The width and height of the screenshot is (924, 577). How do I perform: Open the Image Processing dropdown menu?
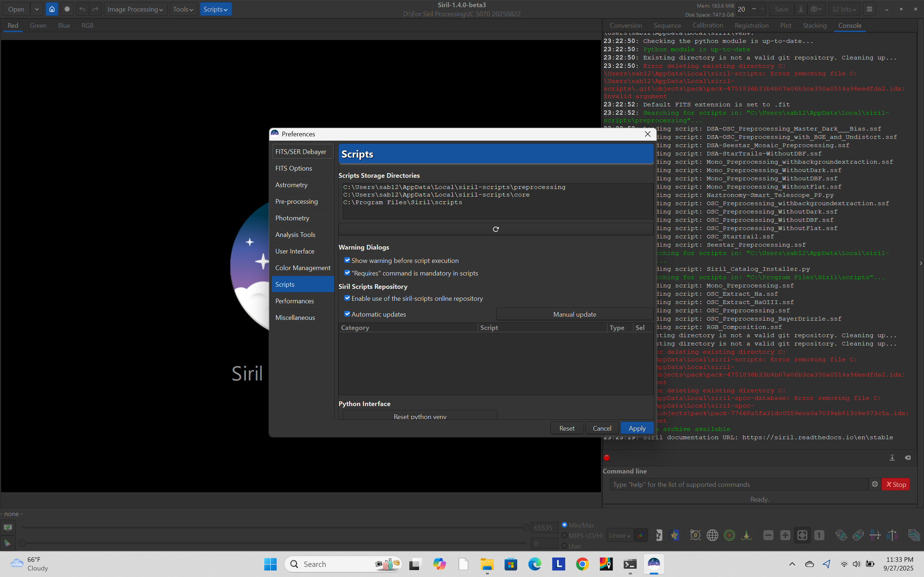pos(135,9)
